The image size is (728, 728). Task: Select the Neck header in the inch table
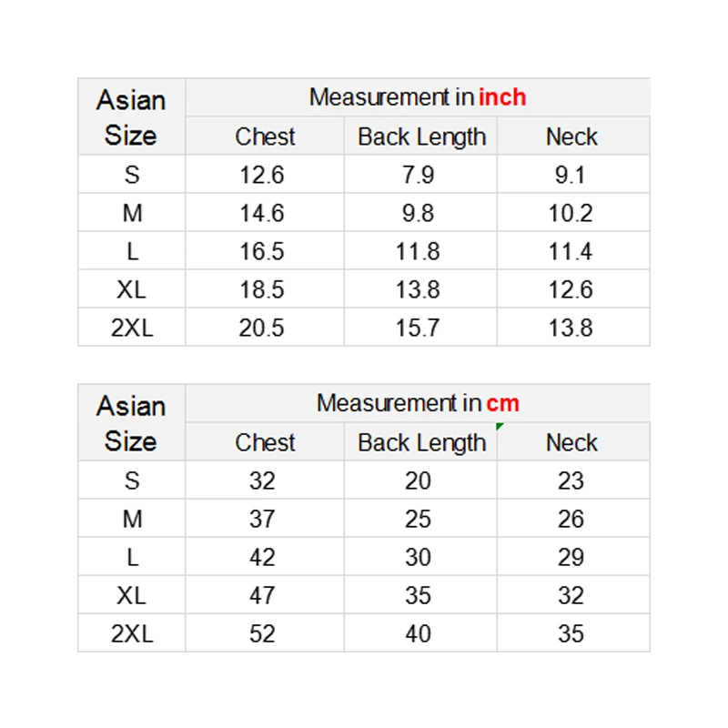pyautogui.click(x=571, y=136)
